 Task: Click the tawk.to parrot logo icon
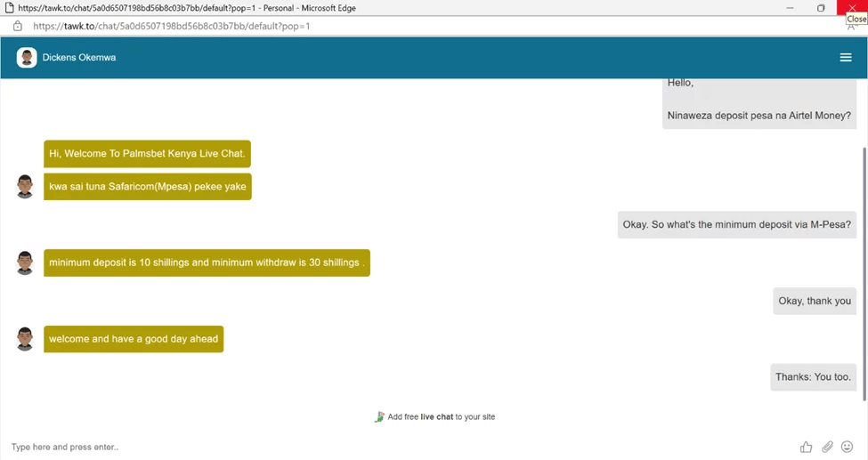[x=379, y=416]
